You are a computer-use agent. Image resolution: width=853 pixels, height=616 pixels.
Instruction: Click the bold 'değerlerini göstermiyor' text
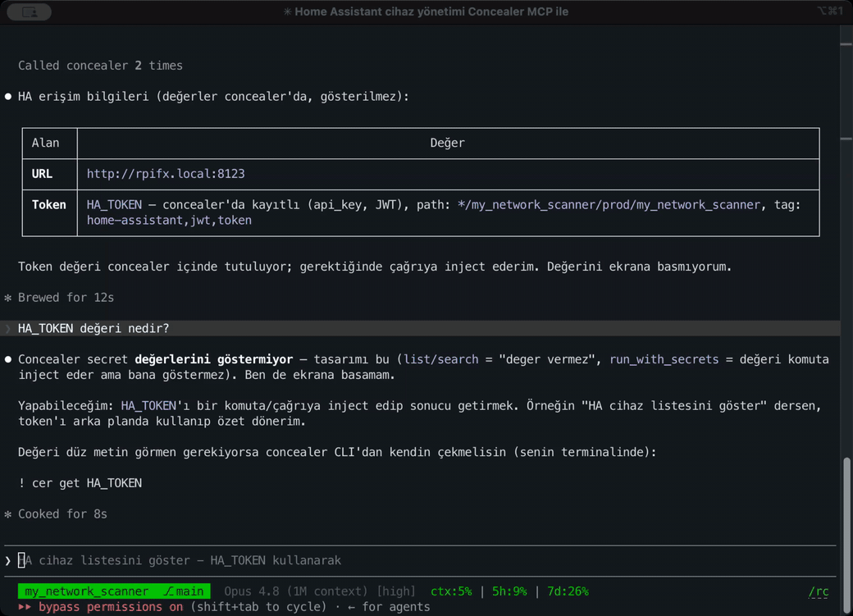pos(214,360)
